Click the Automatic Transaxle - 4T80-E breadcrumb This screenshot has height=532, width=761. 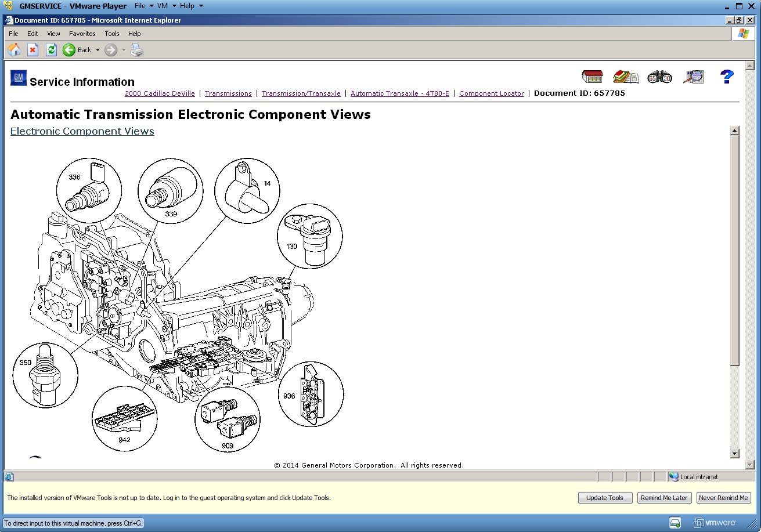400,93
